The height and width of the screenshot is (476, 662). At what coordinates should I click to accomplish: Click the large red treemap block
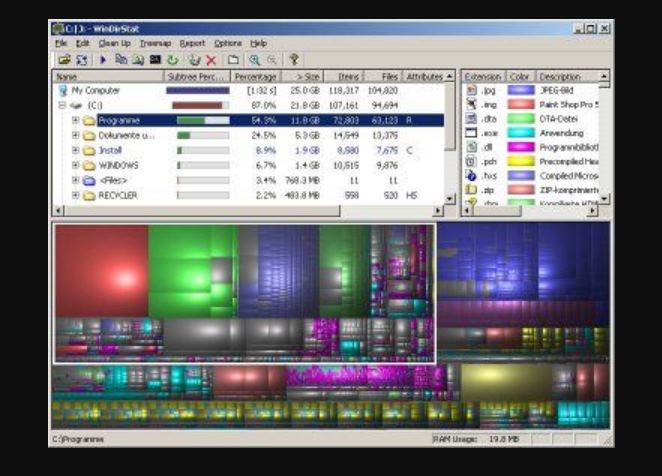[x=101, y=269]
